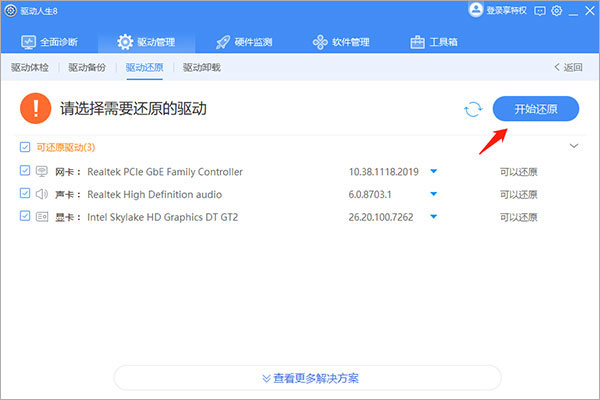The height and width of the screenshot is (400, 600).
Task: Click 请选择需要还原的驱动 heading
Action: point(134,109)
